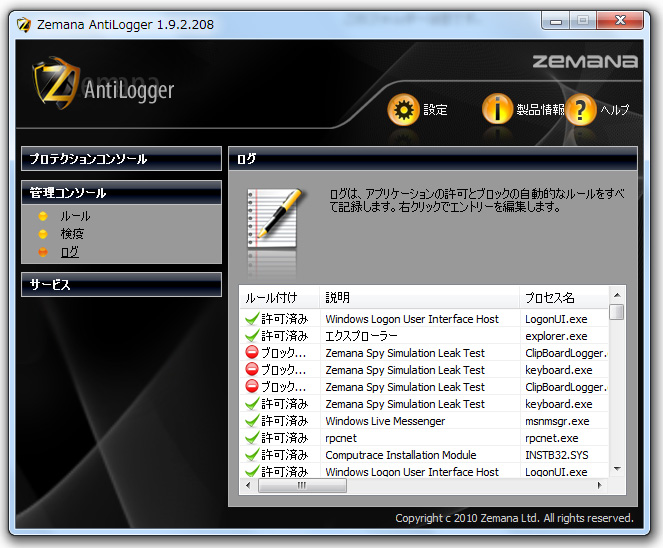Click the ヘルプ help label
The height and width of the screenshot is (548, 663).
tap(615, 110)
